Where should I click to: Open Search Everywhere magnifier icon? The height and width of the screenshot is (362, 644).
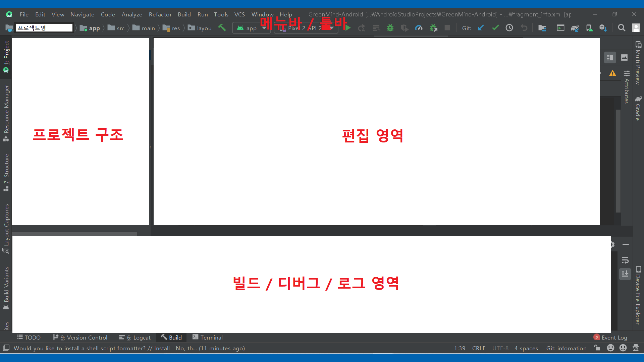(622, 28)
